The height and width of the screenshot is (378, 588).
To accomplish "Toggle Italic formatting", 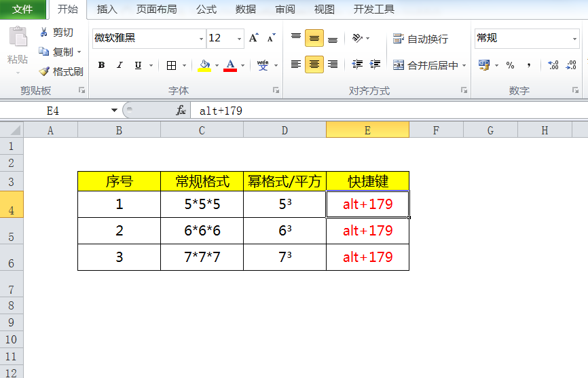I will click(120, 66).
